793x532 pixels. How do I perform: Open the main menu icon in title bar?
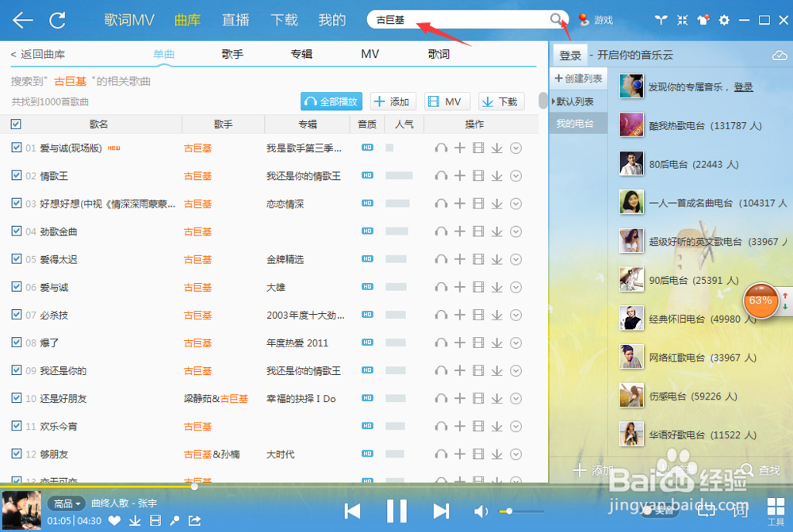(x=661, y=20)
